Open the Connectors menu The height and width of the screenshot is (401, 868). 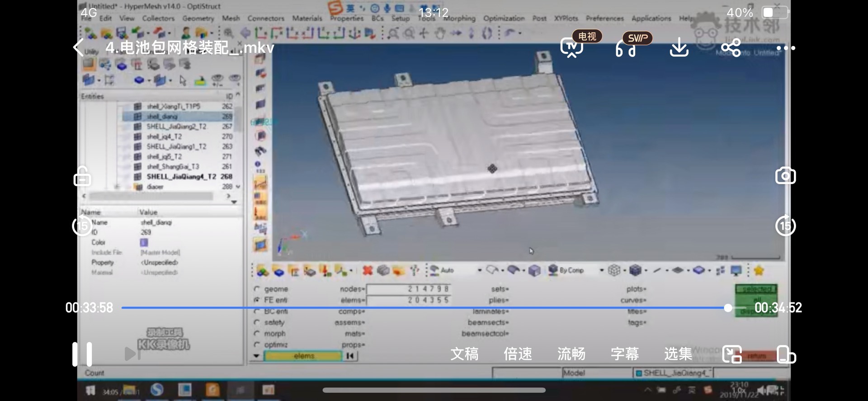point(266,18)
